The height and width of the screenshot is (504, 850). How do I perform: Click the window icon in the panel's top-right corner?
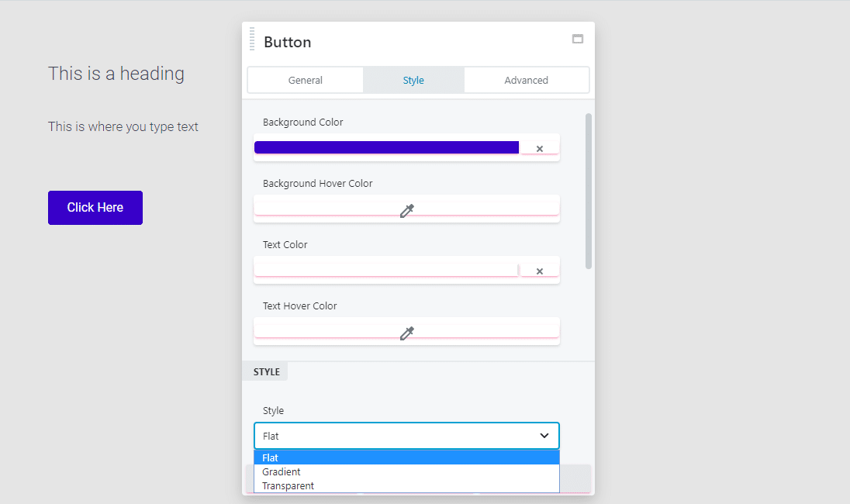[x=577, y=38]
